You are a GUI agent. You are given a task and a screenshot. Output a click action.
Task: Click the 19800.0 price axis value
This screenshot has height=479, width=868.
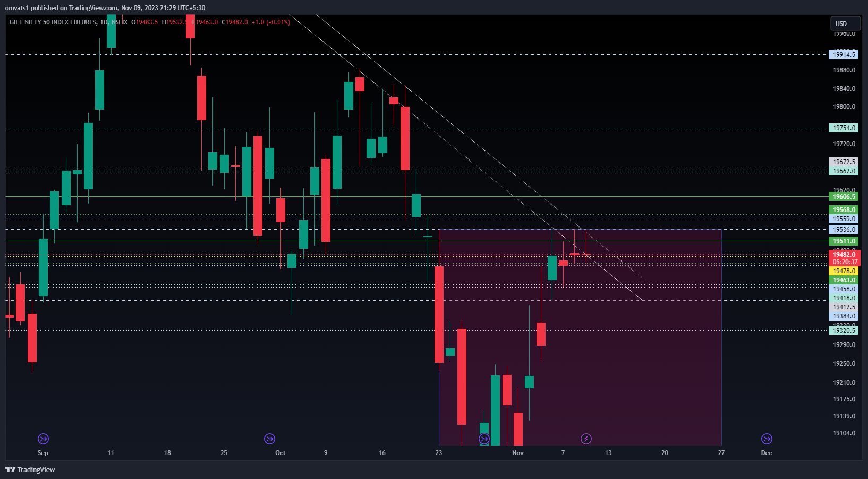[844, 107]
